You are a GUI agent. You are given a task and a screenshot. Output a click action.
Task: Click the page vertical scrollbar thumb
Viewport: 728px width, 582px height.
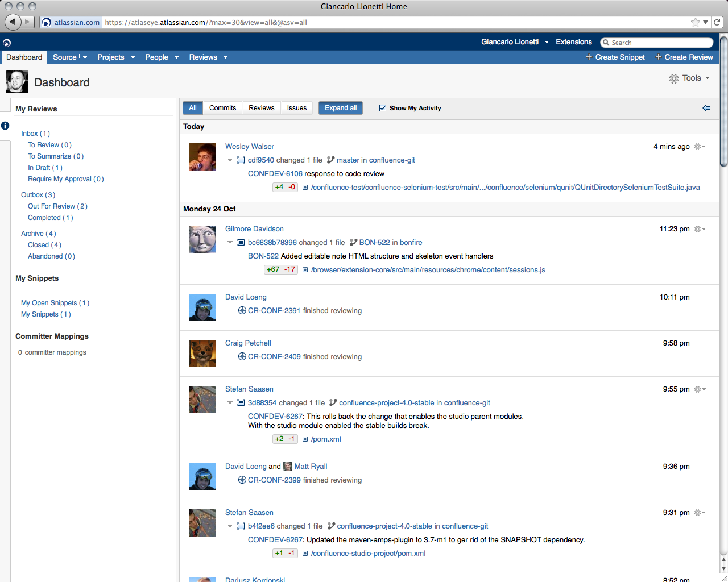(723, 102)
